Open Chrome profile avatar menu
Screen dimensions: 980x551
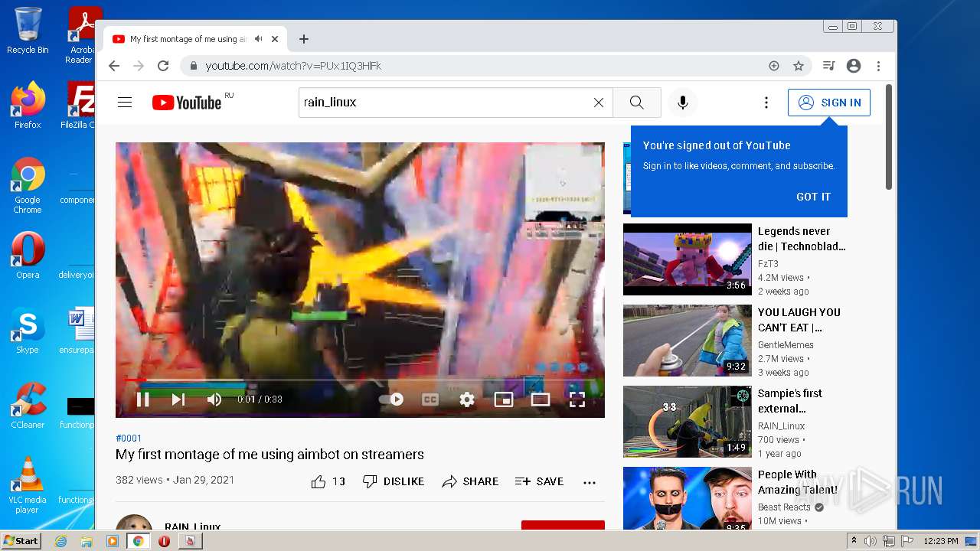(854, 66)
